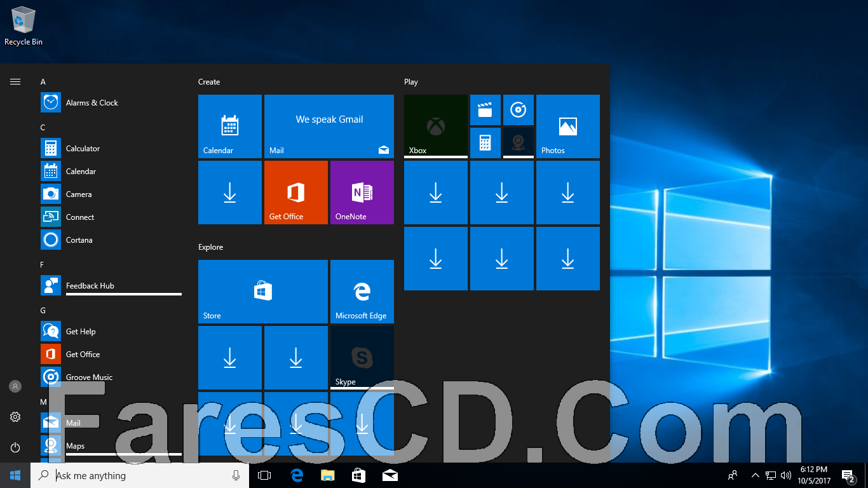
Task: Open the purple OneNote tile
Action: (x=362, y=193)
